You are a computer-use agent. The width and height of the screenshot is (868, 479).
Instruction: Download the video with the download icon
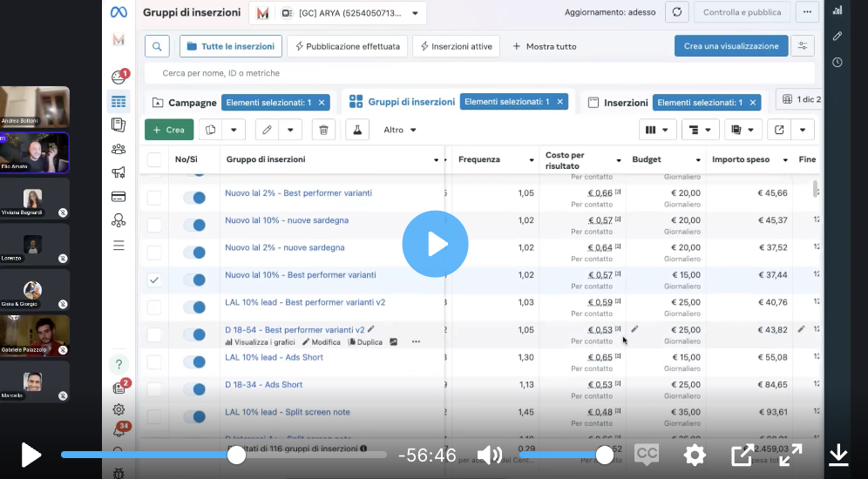point(838,455)
